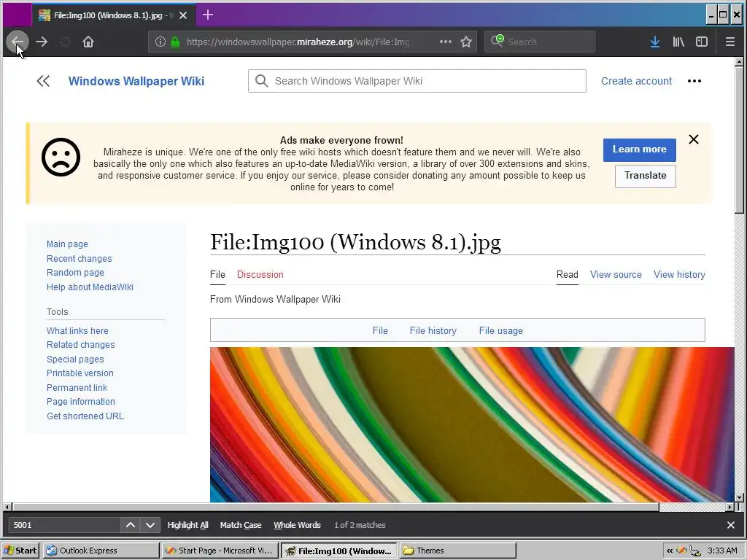Open Recent changes sidebar link
This screenshot has height=560, width=747.
pyautogui.click(x=79, y=259)
